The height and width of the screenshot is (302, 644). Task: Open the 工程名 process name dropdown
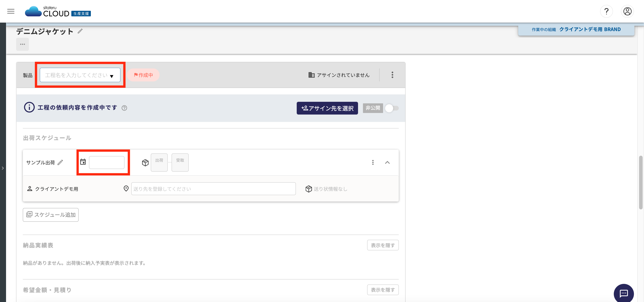[80, 75]
